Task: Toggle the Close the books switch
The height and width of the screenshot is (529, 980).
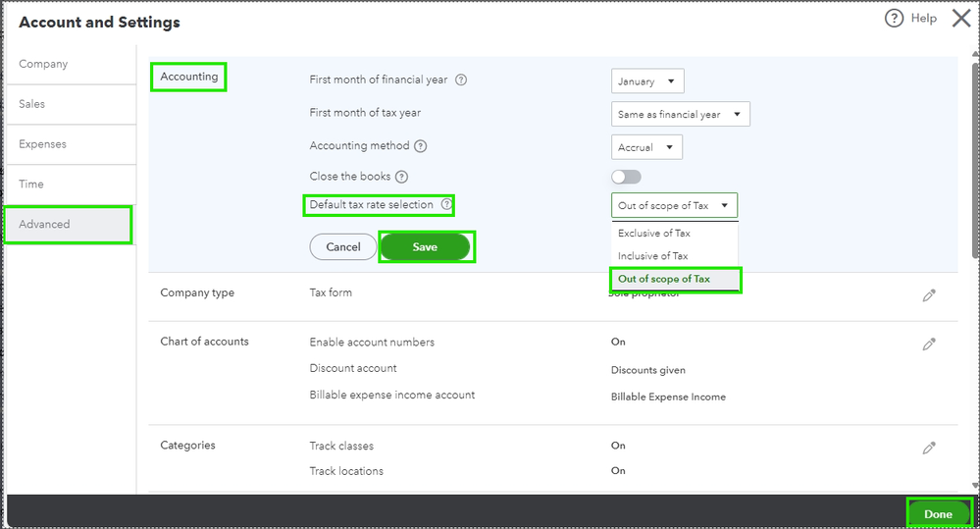Action: tap(626, 177)
